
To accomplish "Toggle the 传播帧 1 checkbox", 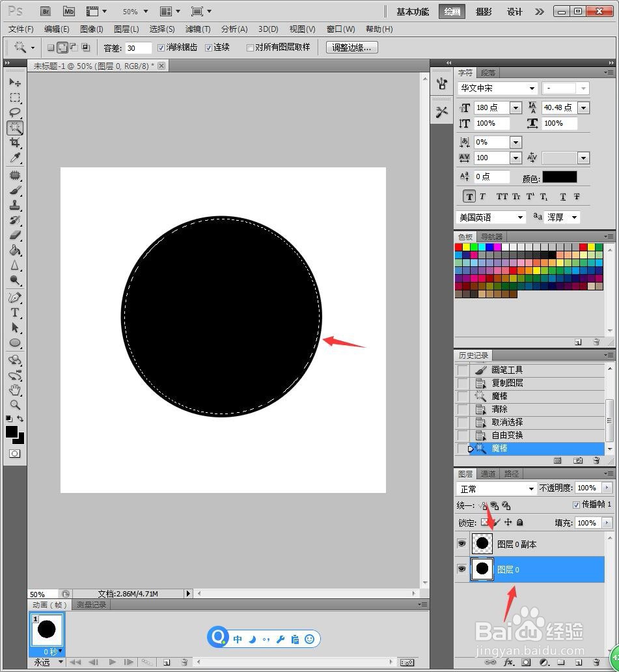I will point(576,505).
